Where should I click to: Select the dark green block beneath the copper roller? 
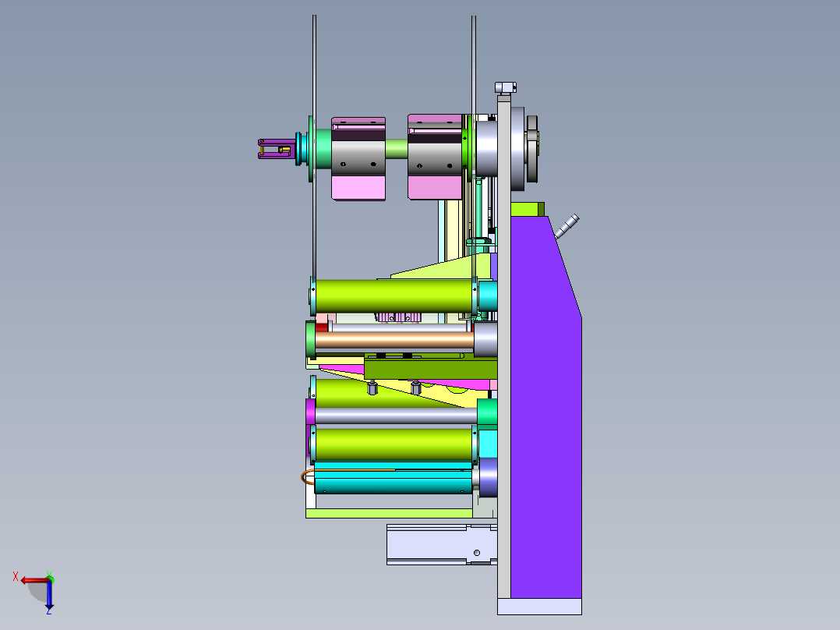pos(431,370)
